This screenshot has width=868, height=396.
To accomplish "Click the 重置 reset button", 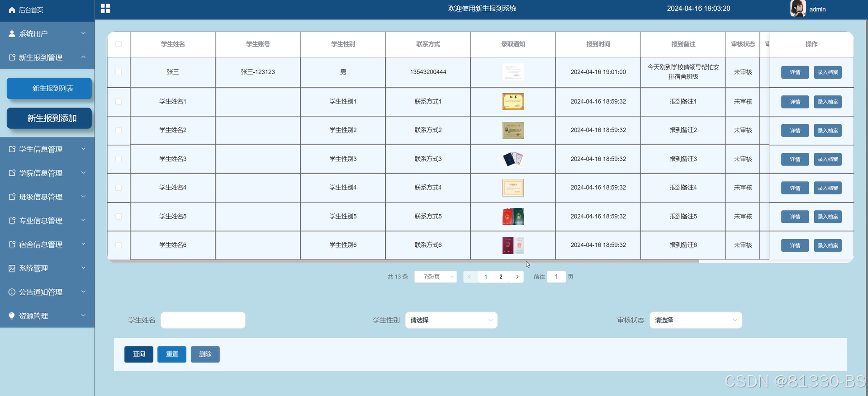I will click(172, 354).
